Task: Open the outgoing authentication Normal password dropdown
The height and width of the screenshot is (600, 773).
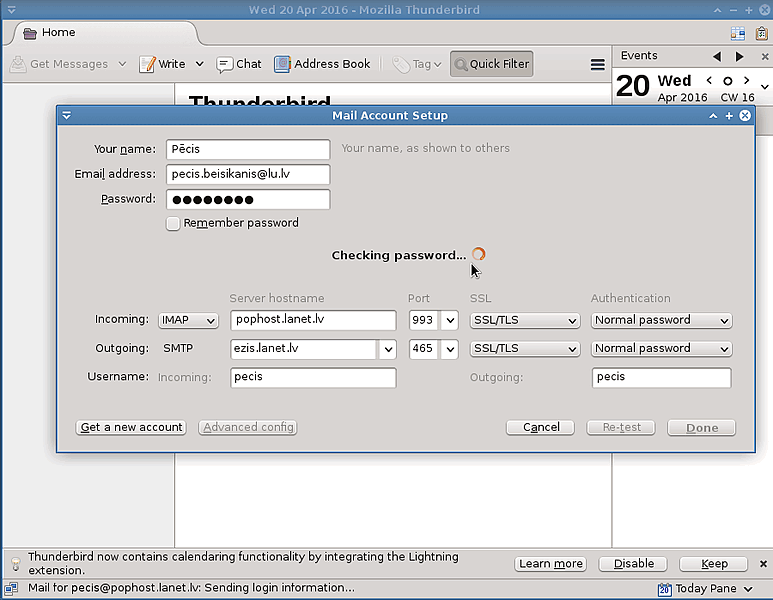Action: (662, 349)
